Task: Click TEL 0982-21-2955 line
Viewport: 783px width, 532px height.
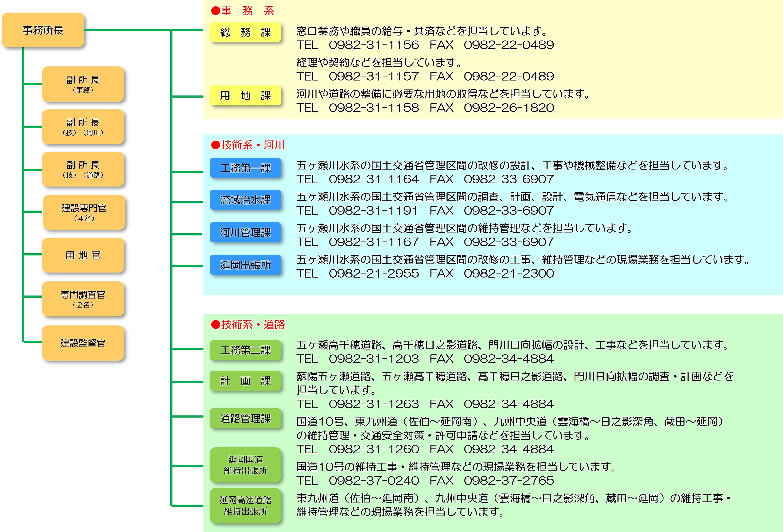Action: tap(425, 273)
